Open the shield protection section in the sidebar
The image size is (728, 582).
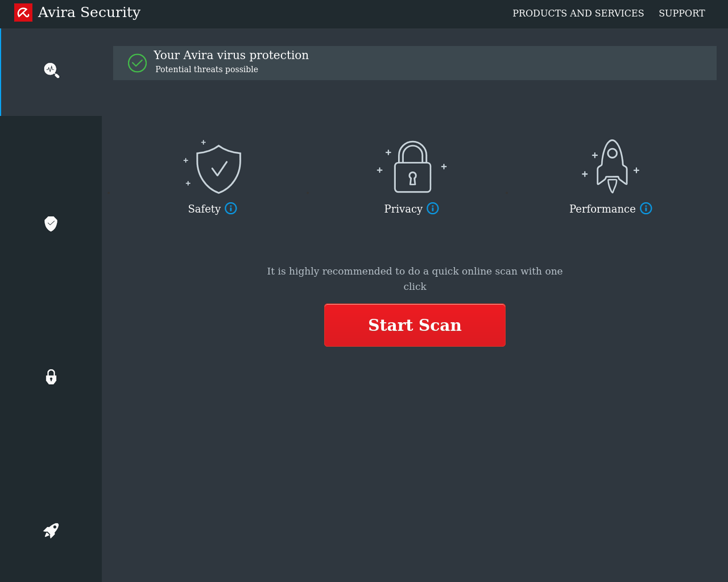point(51,223)
